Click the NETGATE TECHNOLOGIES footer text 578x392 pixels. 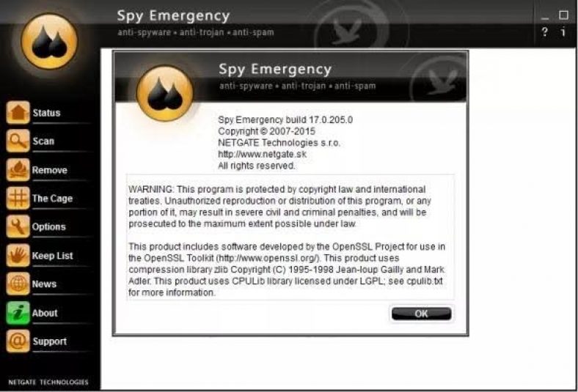[48, 382]
